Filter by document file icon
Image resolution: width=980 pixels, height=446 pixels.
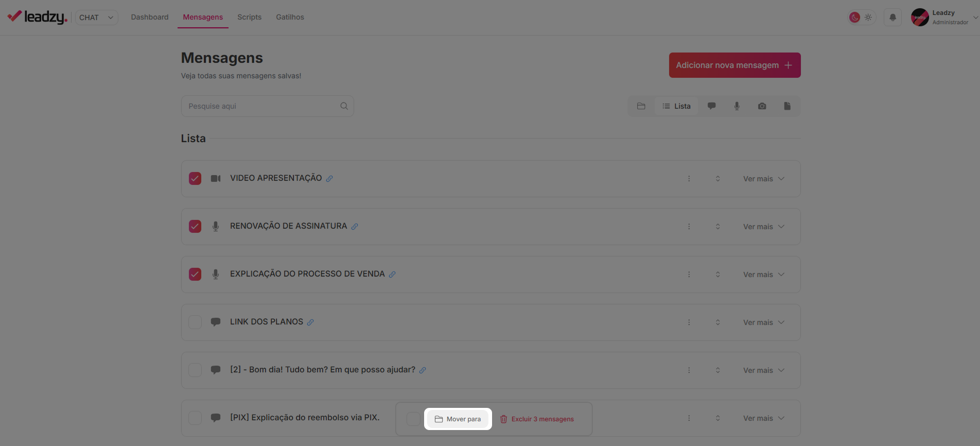pyautogui.click(x=787, y=106)
